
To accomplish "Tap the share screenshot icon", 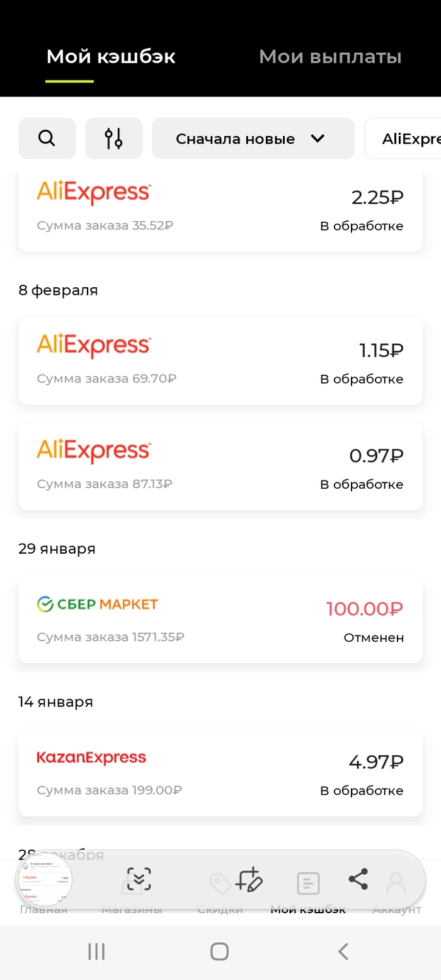I will point(358,879).
